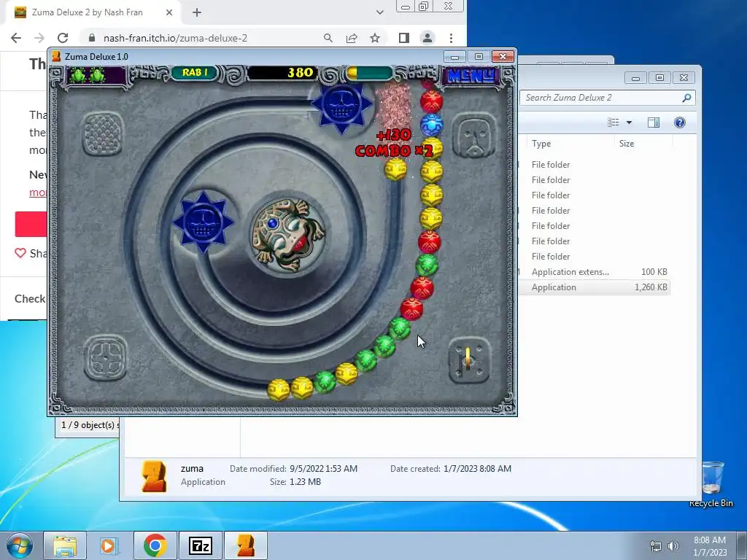The height and width of the screenshot is (560, 747).
Task: Click the address bar showing nash-fran.itch.io
Action: point(175,38)
